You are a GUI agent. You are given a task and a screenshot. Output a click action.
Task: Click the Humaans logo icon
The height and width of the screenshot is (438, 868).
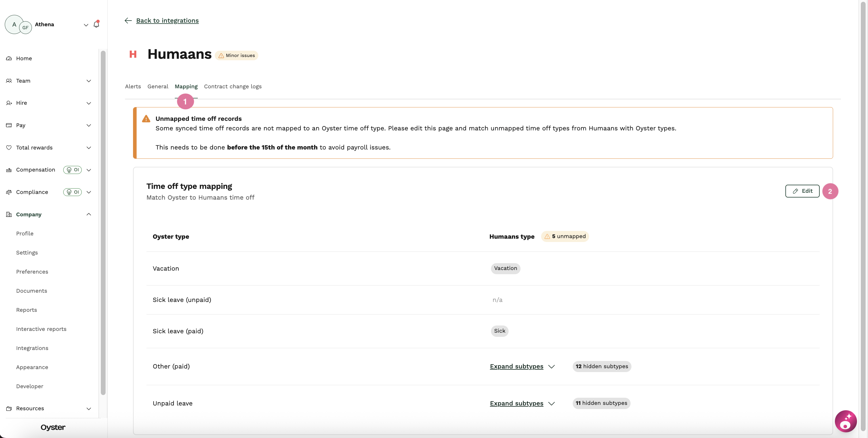(x=133, y=54)
